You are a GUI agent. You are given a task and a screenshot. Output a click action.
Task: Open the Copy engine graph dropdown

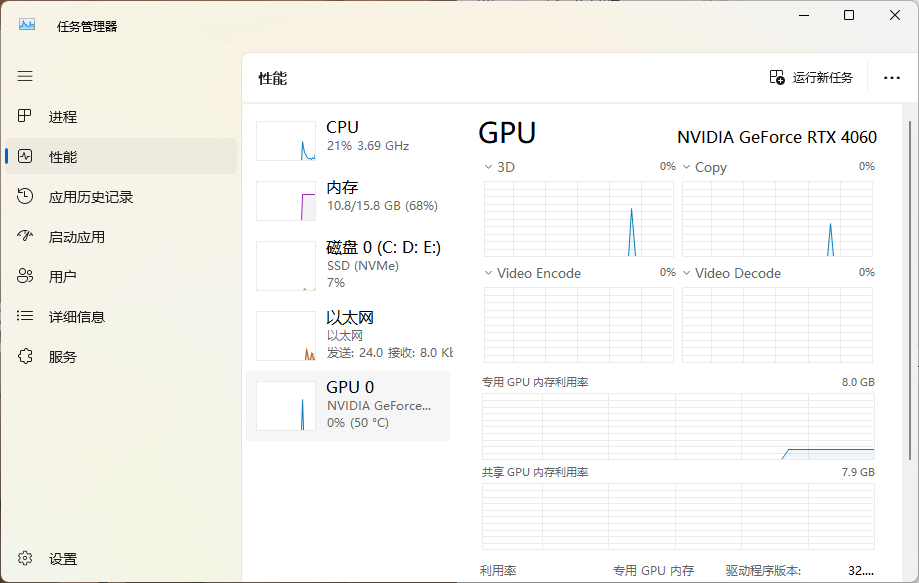(x=704, y=167)
